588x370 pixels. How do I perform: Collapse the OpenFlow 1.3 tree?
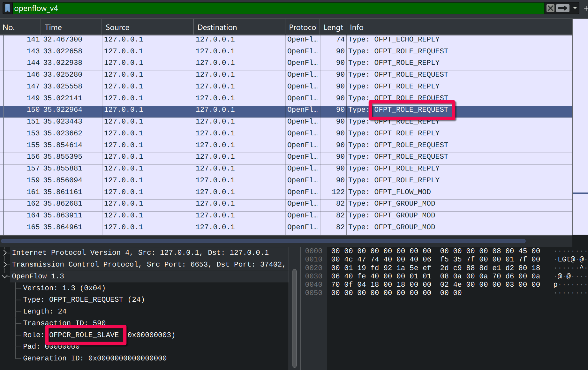click(x=5, y=276)
